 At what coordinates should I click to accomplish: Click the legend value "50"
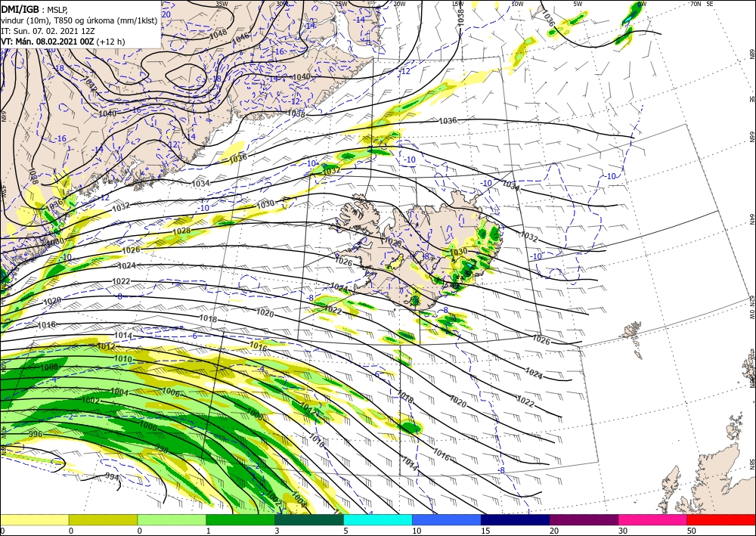click(691, 531)
